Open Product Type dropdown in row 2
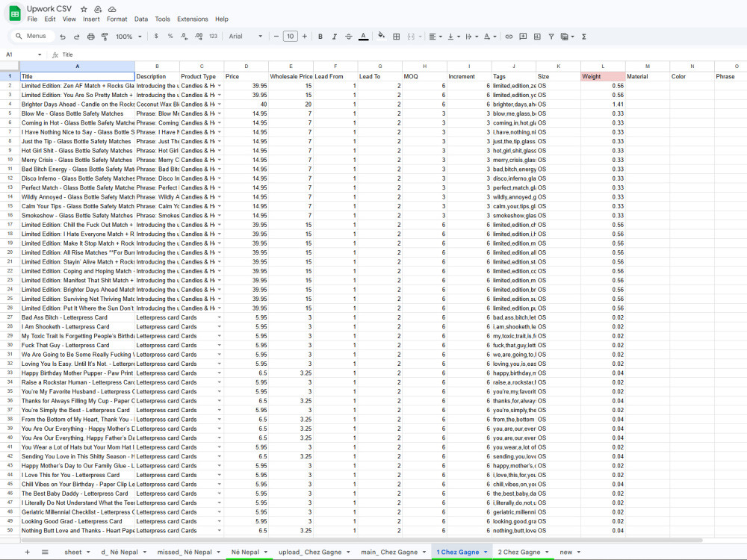Screen dimensions: 747x560 point(220,86)
